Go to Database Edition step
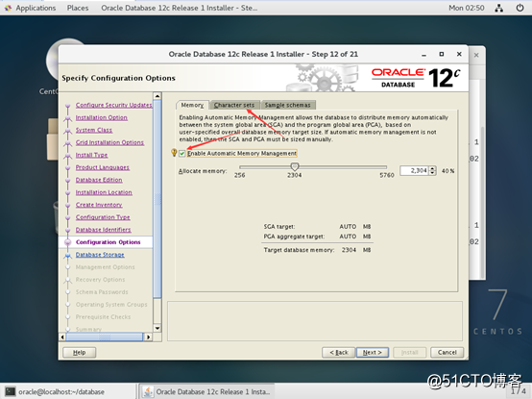Viewport: 532px width, 399px height. 99,180
